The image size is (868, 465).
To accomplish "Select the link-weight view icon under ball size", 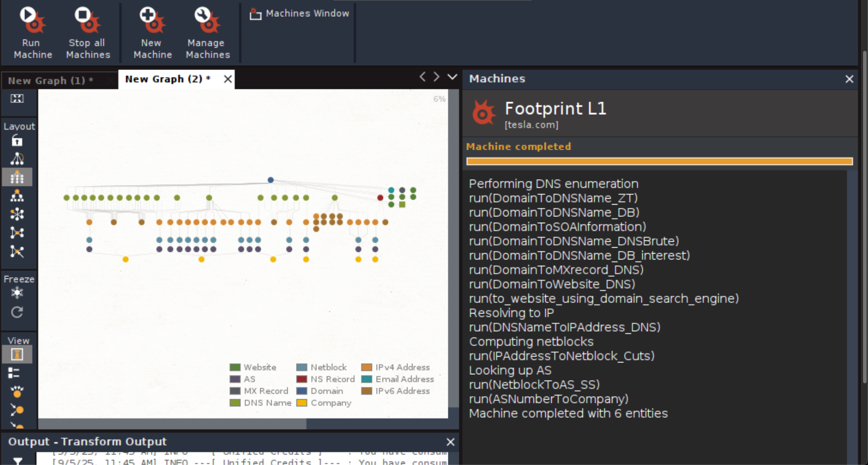I will pyautogui.click(x=17, y=410).
